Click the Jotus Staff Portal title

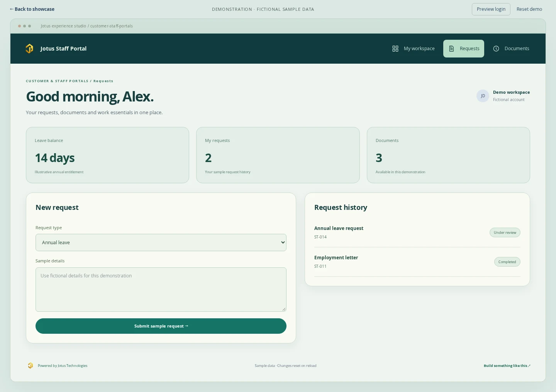[63, 49]
